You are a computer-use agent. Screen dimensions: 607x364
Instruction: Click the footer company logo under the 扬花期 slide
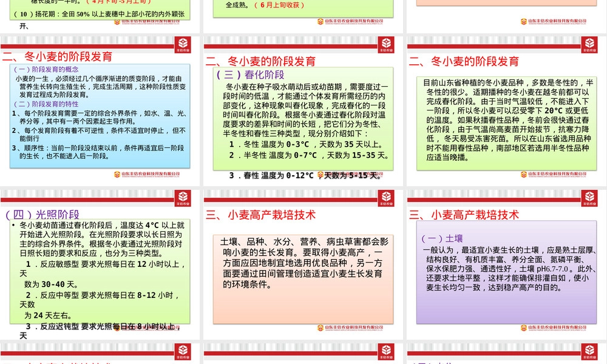pyautogui.click(x=147, y=22)
